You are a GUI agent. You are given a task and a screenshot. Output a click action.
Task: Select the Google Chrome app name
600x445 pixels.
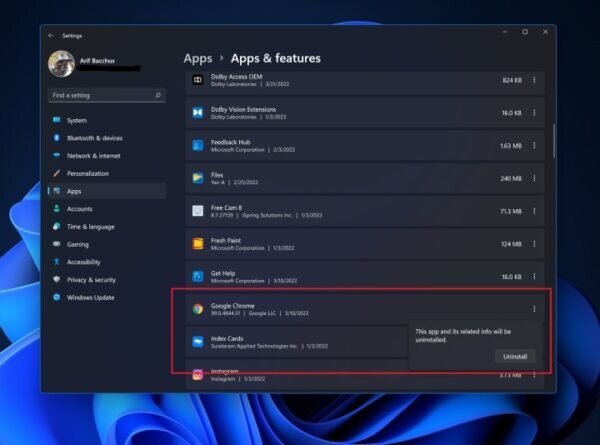pyautogui.click(x=233, y=306)
